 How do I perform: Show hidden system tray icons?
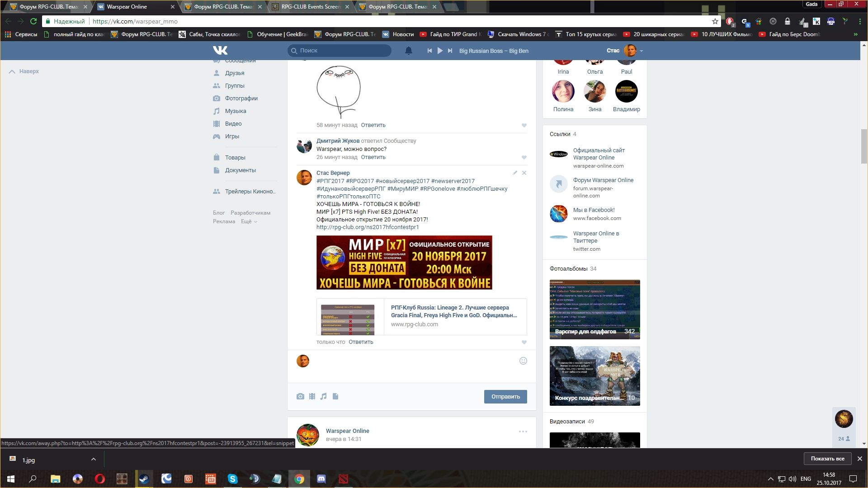tap(770, 479)
